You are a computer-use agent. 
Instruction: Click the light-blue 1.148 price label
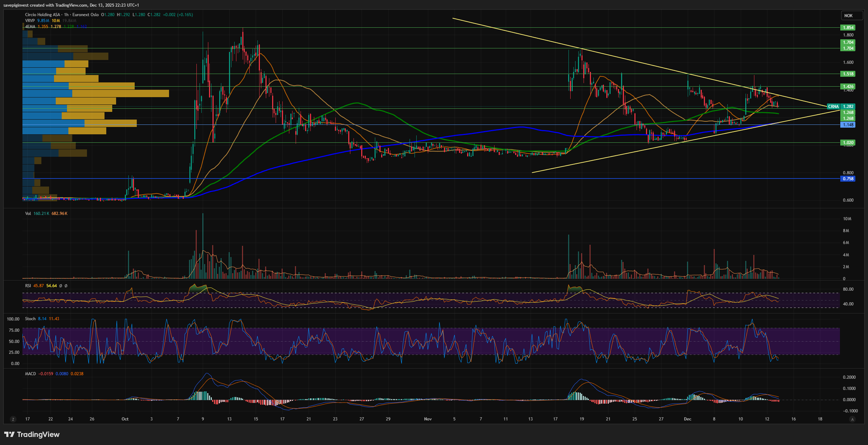tap(848, 125)
